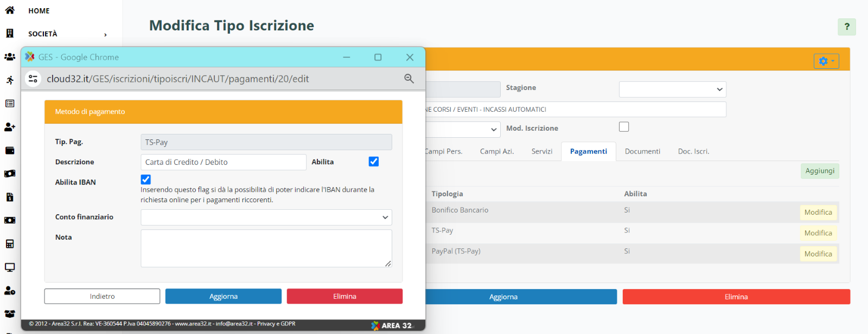The height and width of the screenshot is (334, 868).
Task: Click the question mark help button
Action: point(846,27)
